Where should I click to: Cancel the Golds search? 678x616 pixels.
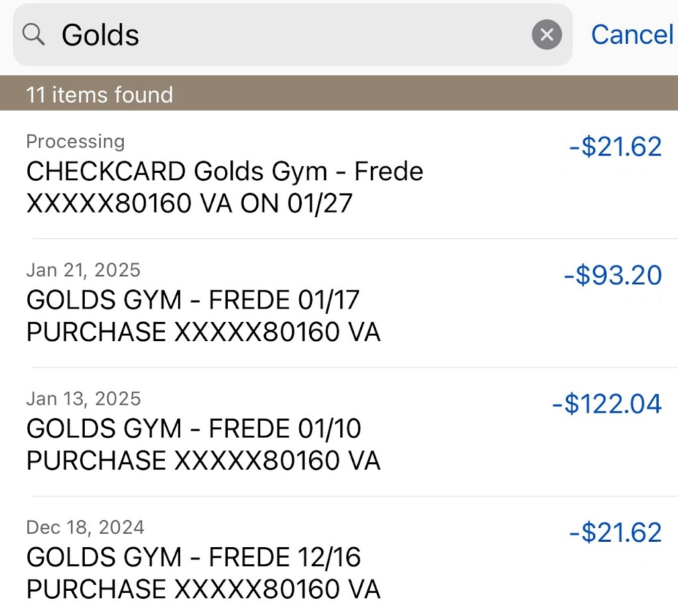pyautogui.click(x=632, y=34)
